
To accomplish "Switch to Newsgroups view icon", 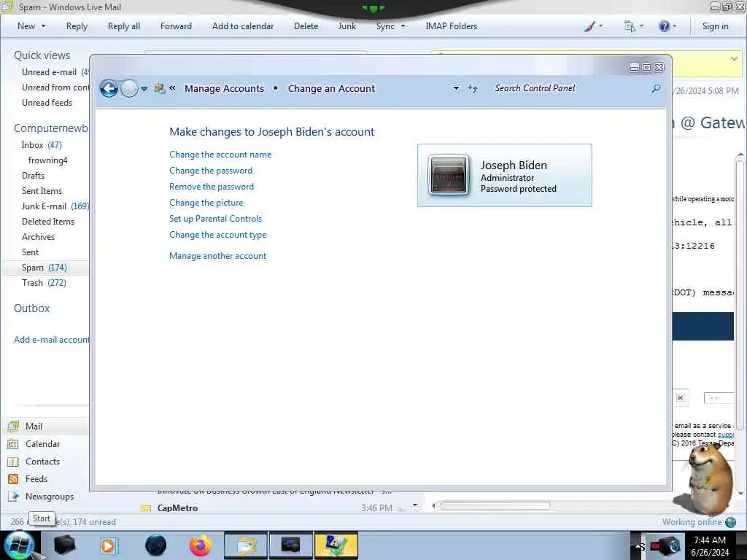I will [x=13, y=496].
